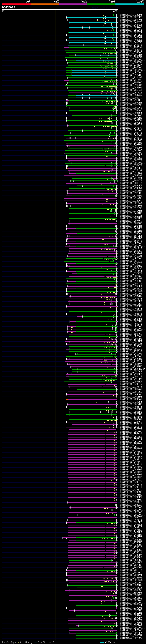Select the UniRef100_Q6Q4B6 label
146x644 pixels.
(x=131, y=319)
